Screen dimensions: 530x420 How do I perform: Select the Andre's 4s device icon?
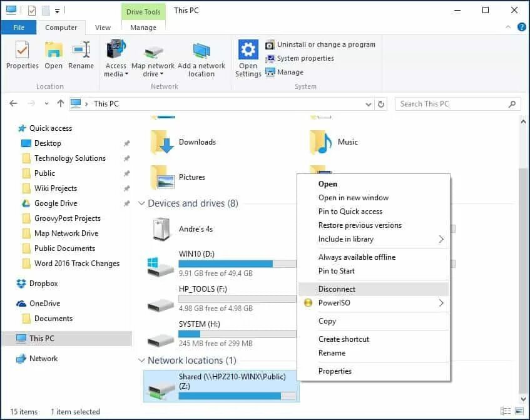pos(161,229)
